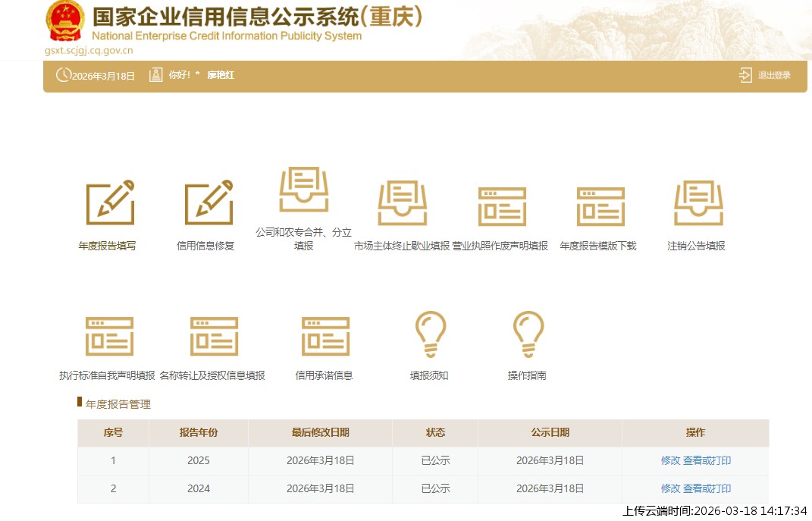Open 公司和农专合并、分立填报 tray icon
Image resolution: width=812 pixels, height=521 pixels.
[x=303, y=190]
